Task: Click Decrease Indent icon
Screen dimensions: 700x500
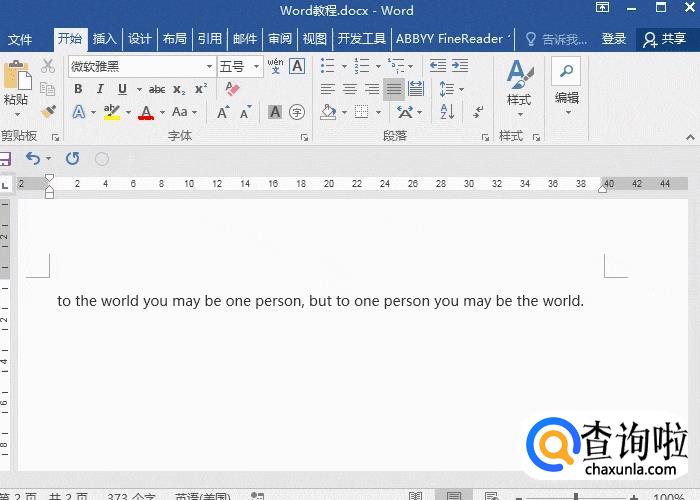Action: click(438, 66)
